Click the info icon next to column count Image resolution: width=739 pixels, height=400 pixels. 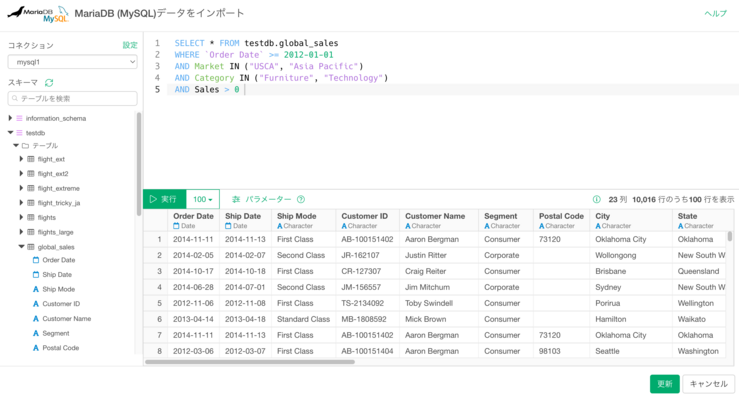tap(597, 199)
